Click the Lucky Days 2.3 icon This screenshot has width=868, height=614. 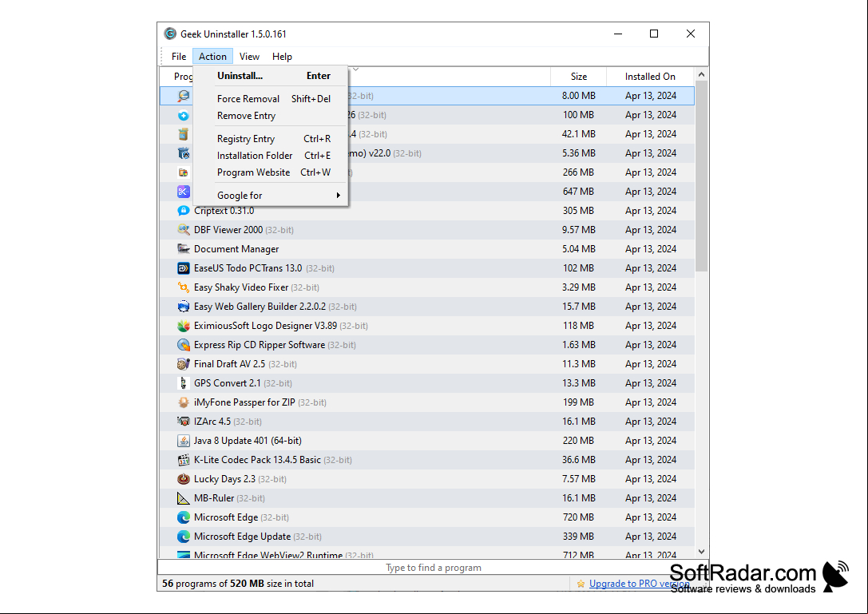tap(183, 479)
